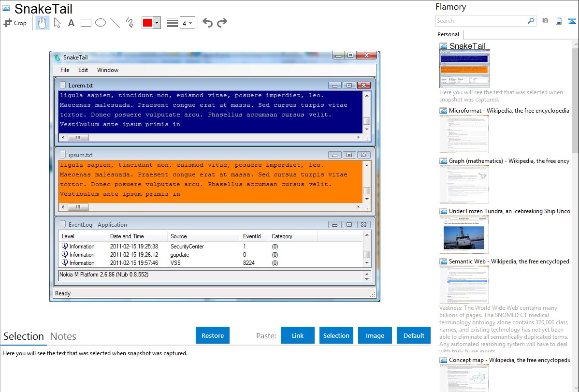The width and height of the screenshot is (579, 392).
Task: Choose the text annotation tool
Action: coord(71,23)
